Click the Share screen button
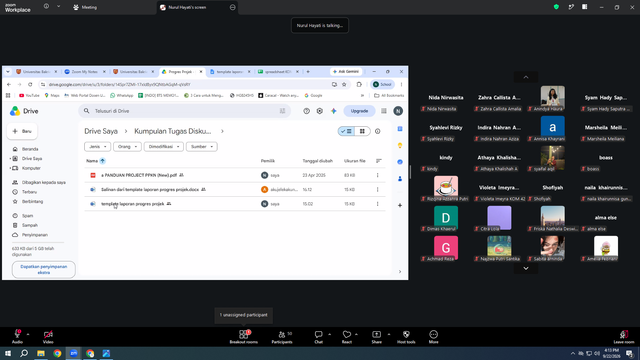The image size is (640, 360). coord(376,336)
